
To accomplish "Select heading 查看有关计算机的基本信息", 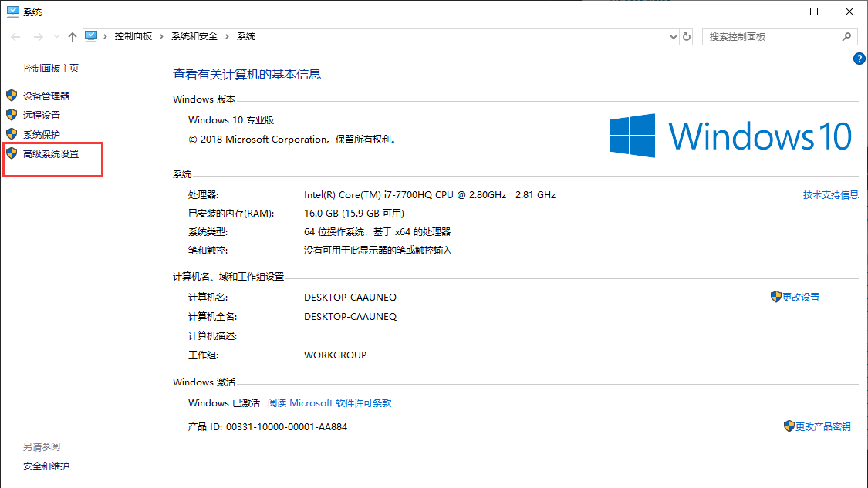I will (247, 74).
